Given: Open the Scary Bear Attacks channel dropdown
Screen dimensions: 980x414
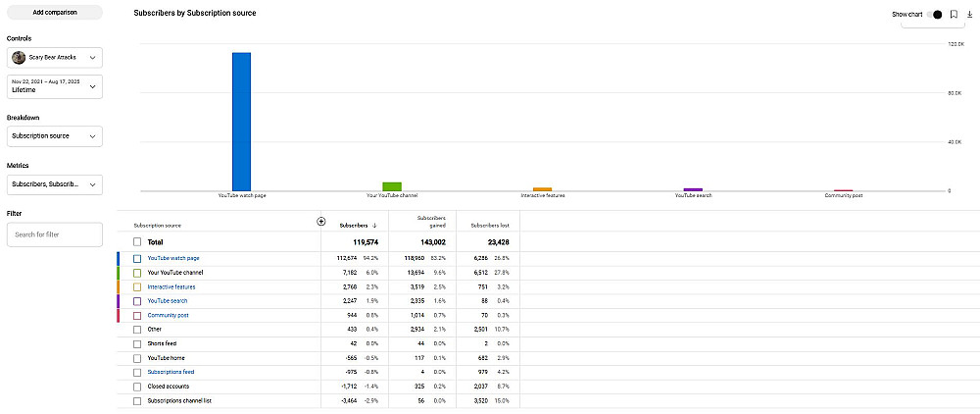Looking at the screenshot, I should [x=55, y=58].
